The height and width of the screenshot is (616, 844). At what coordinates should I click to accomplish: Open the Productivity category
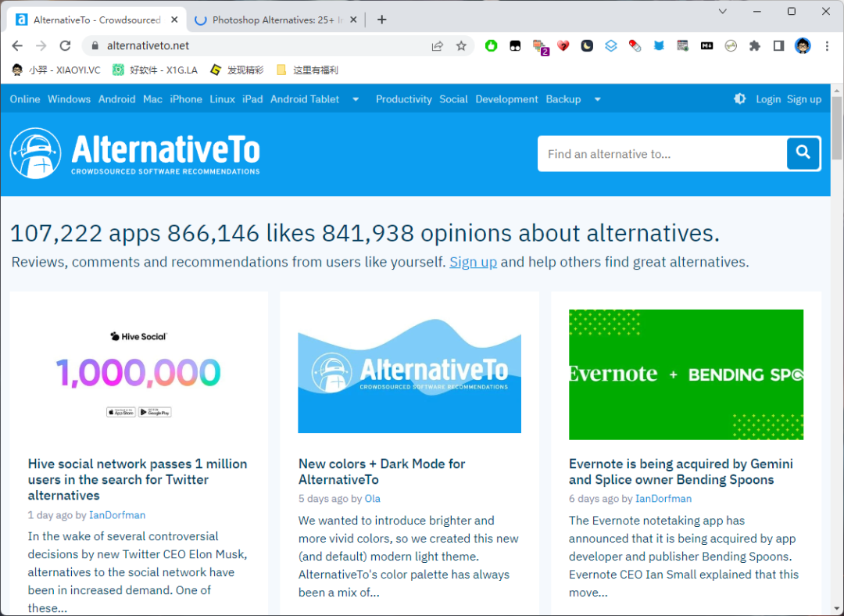(404, 99)
